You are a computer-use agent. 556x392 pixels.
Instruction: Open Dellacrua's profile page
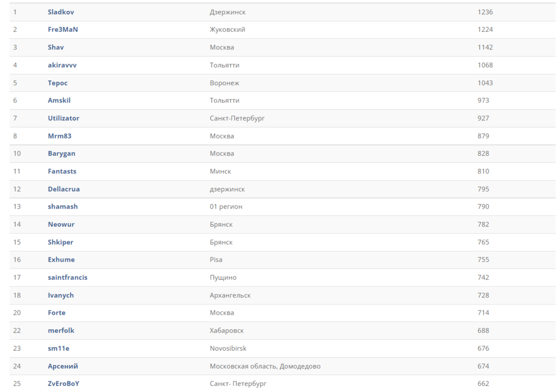coord(64,189)
